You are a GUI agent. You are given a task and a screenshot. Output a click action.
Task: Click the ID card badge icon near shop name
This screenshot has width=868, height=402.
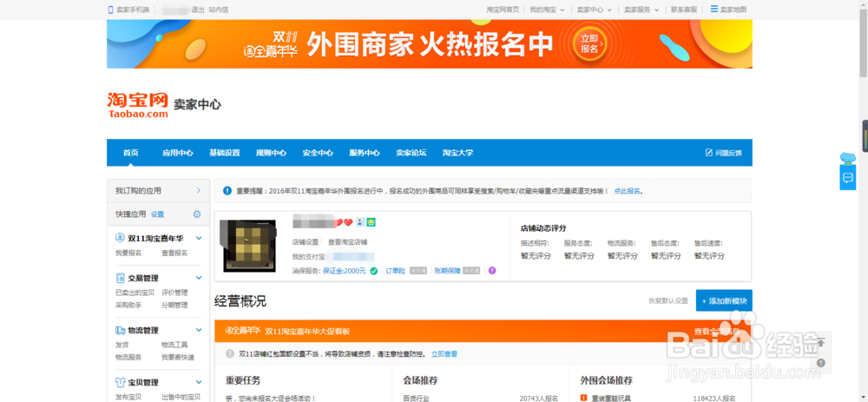pyautogui.click(x=360, y=222)
